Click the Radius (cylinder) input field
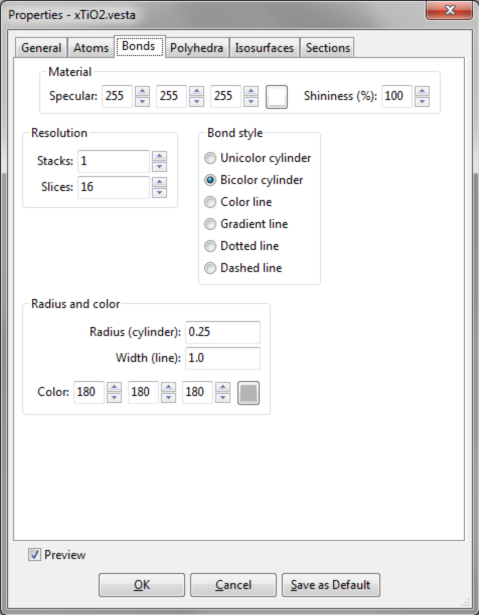479x615 pixels. point(222,332)
